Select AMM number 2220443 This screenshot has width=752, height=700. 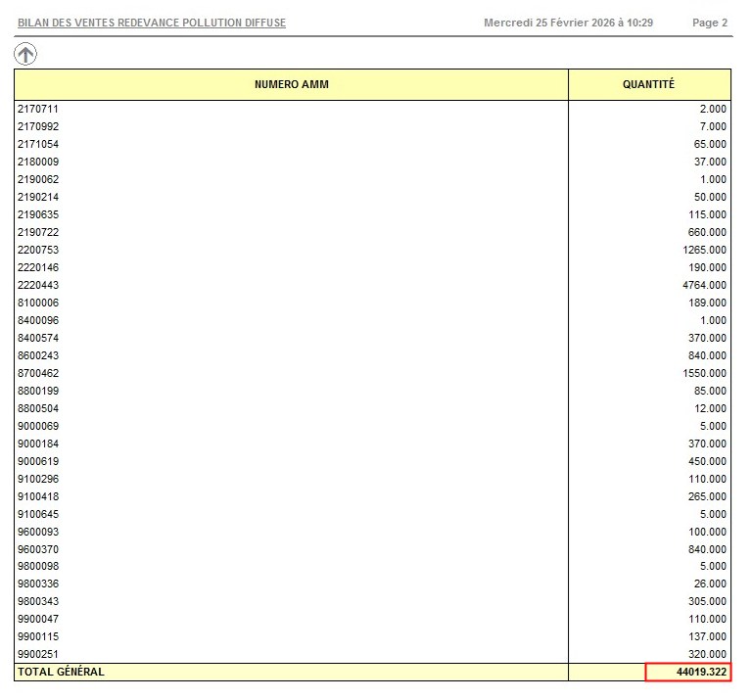click(38, 285)
